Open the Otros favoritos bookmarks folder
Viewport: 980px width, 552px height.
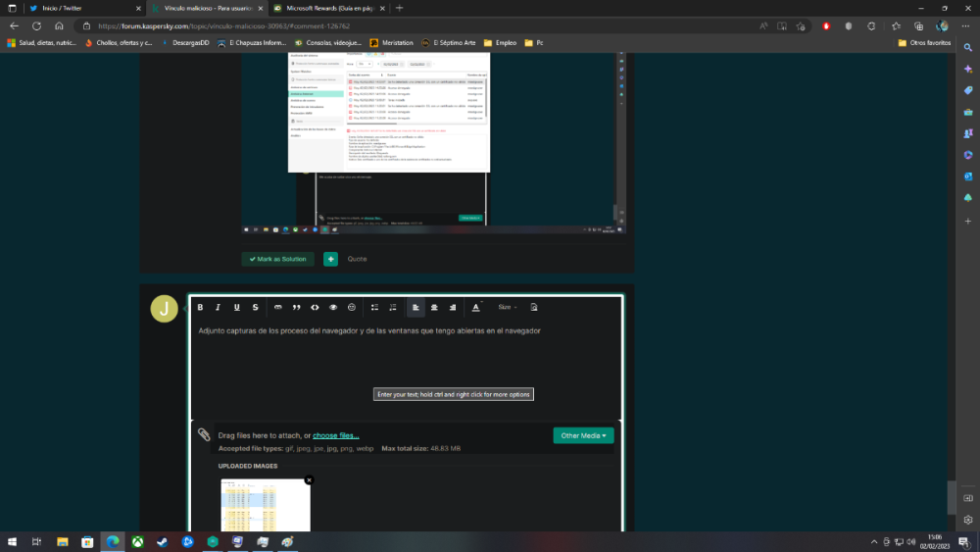(x=924, y=43)
